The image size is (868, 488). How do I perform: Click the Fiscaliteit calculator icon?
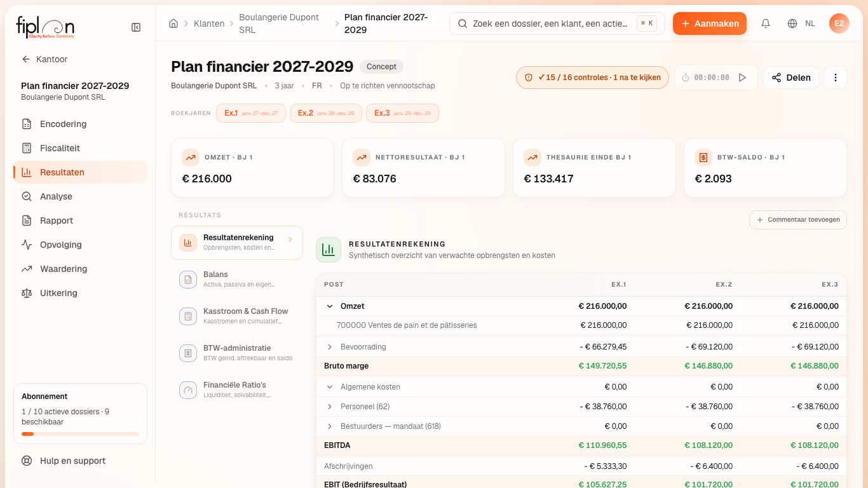tap(27, 148)
